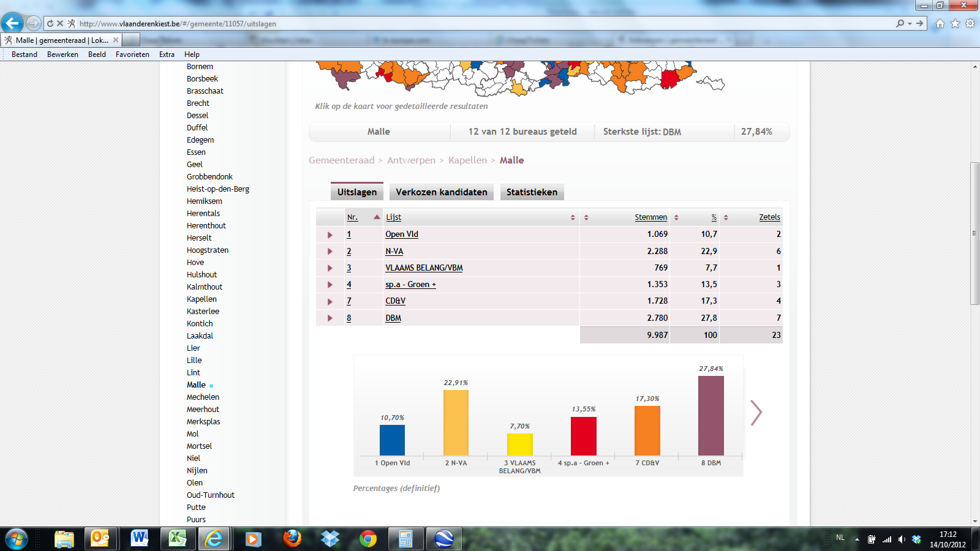Image resolution: width=980 pixels, height=551 pixels.
Task: Open the Bestand menu
Action: pos(24,54)
